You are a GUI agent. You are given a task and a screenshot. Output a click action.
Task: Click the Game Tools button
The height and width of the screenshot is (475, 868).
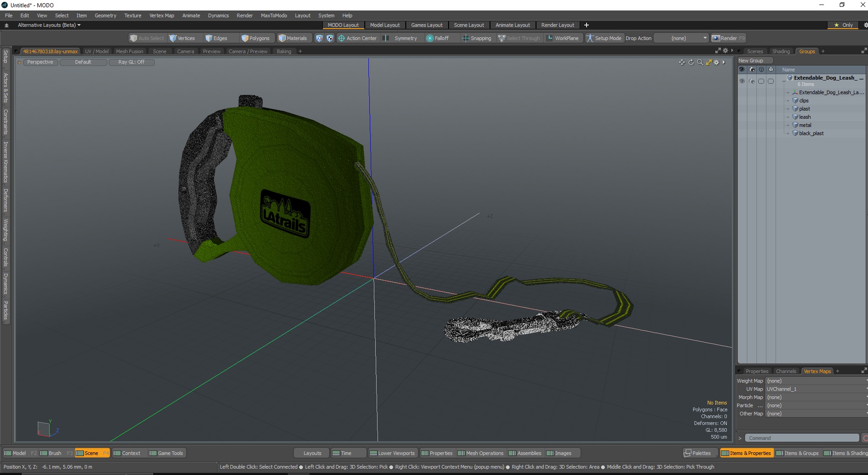pyautogui.click(x=166, y=453)
